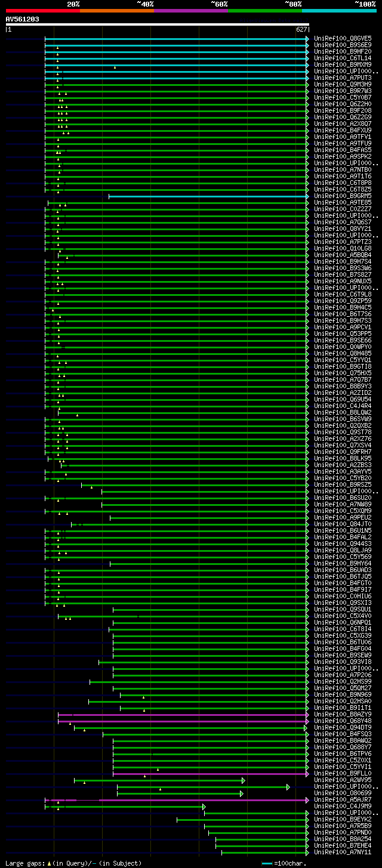Screen dimensions: 382x868
Task: Select label UniRef100_Q93VI8
Action: pos(343,662)
